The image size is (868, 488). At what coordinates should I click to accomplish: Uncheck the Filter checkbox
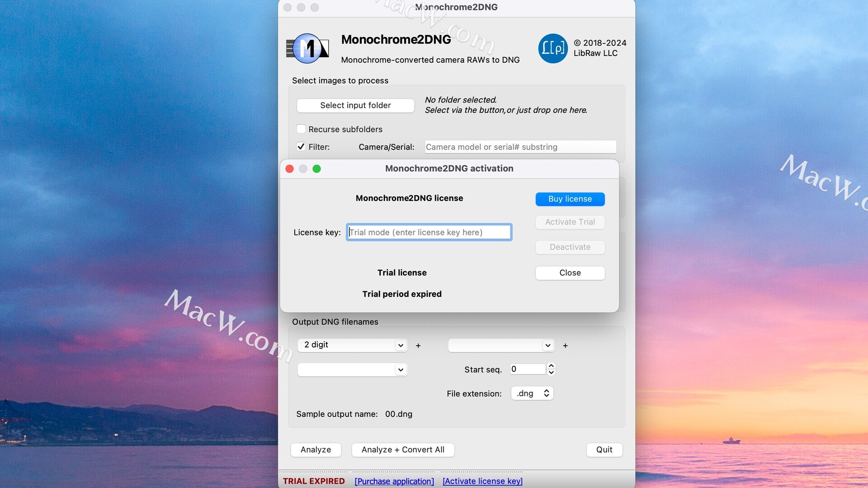point(301,147)
